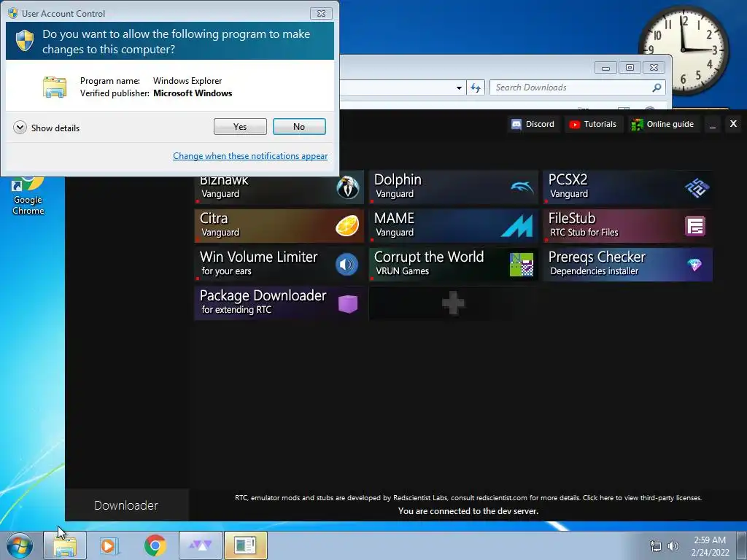Viewport: 747px width, 560px height.
Task: Click the analog clock gadget
Action: [683, 50]
